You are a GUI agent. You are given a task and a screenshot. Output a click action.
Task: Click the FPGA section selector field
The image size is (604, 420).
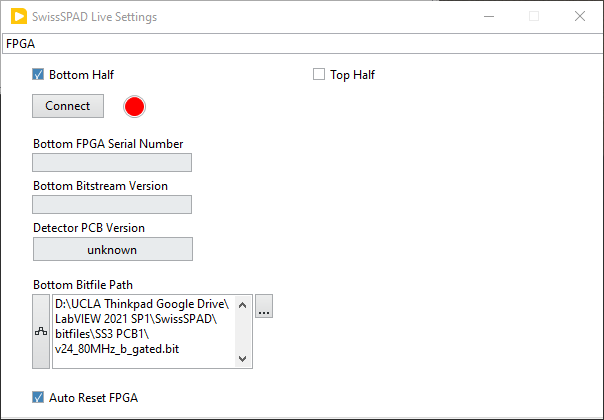(x=303, y=44)
